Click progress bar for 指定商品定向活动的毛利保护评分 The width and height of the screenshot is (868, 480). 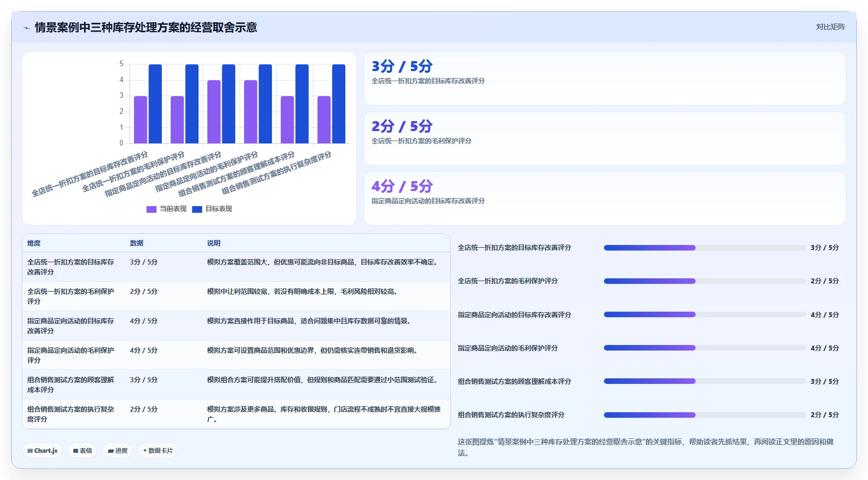(x=705, y=348)
